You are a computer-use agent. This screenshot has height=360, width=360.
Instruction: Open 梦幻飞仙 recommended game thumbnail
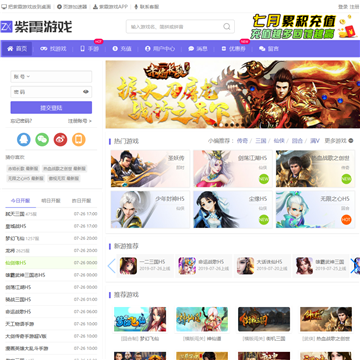coord(140,319)
